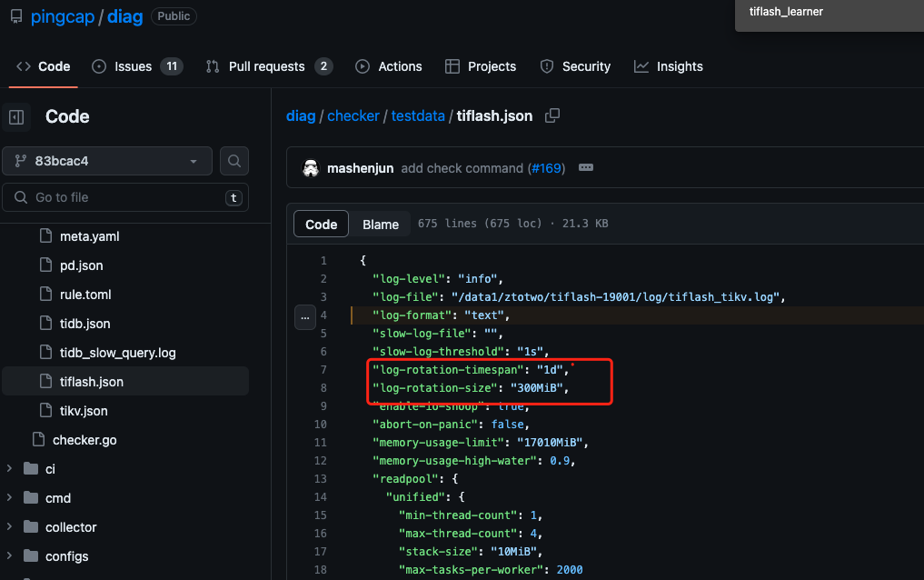Select tiflash.json in the file tree
Viewport: 924px width, 580px height.
(125, 381)
